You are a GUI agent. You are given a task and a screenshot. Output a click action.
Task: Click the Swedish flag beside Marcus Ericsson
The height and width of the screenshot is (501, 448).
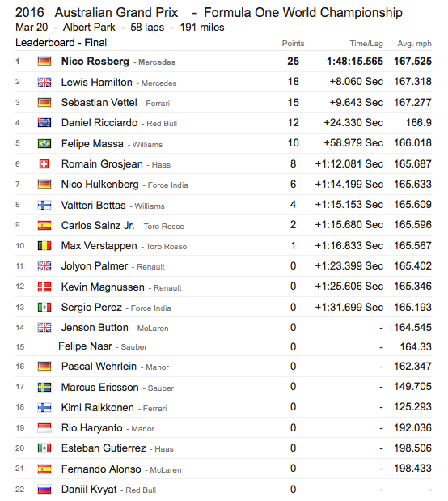tap(44, 387)
